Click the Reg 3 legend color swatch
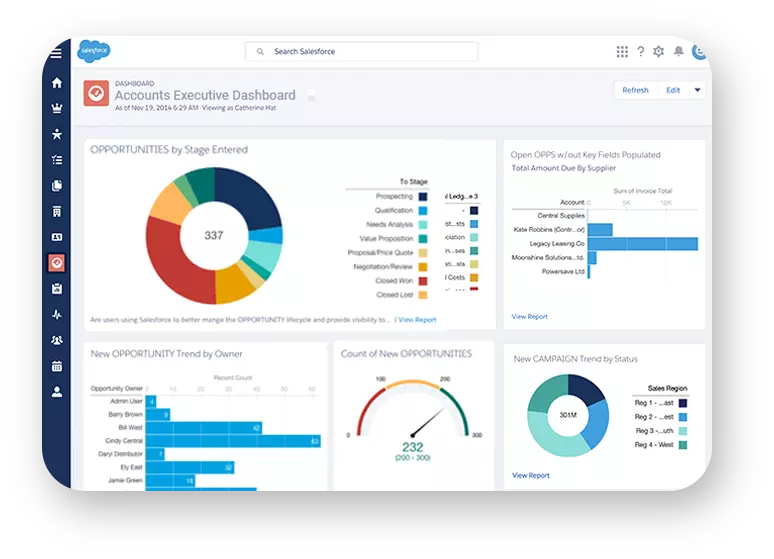 (683, 431)
